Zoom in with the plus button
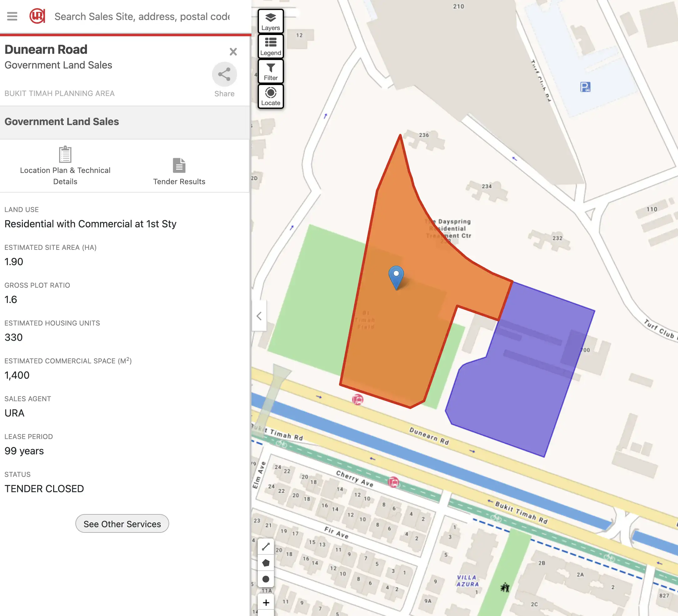This screenshot has width=678, height=616. pos(266,603)
